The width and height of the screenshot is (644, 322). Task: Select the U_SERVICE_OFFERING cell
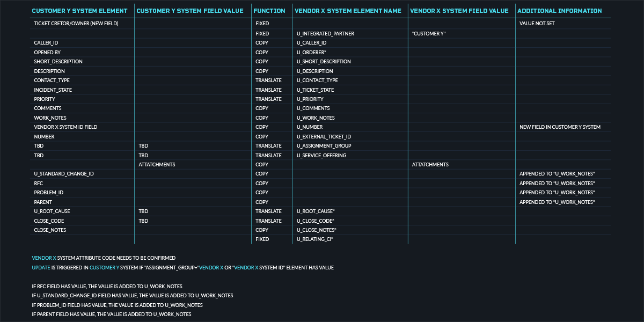[x=321, y=155]
